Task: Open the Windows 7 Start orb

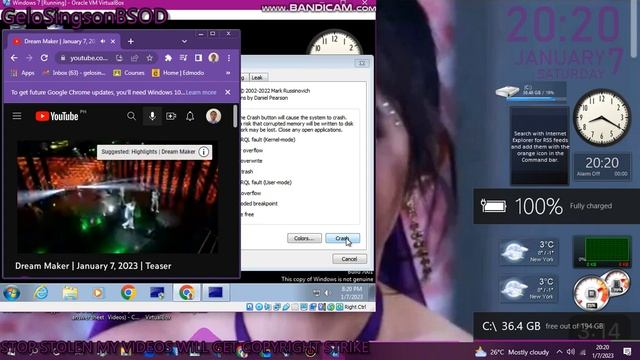Action: [x=11, y=293]
